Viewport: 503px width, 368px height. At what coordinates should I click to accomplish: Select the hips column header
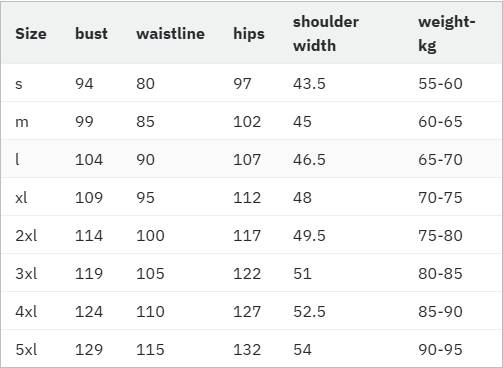click(x=249, y=34)
